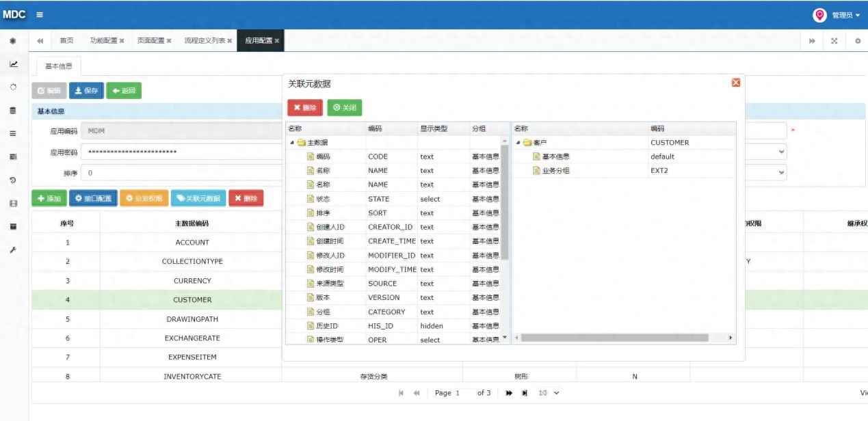Toggle the hamburger menu beside MDC logo
The image size is (868, 421).
(40, 14)
